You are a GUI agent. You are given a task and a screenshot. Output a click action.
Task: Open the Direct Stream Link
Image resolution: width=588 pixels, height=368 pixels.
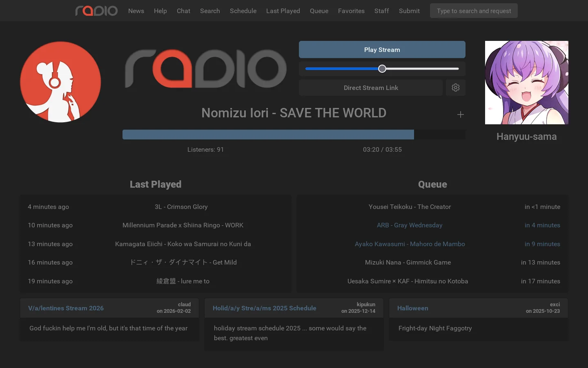click(371, 88)
